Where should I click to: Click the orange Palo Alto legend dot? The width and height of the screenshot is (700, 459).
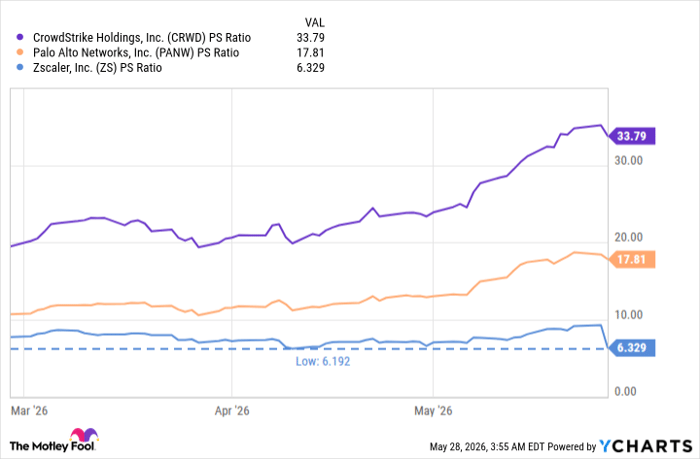[20, 52]
